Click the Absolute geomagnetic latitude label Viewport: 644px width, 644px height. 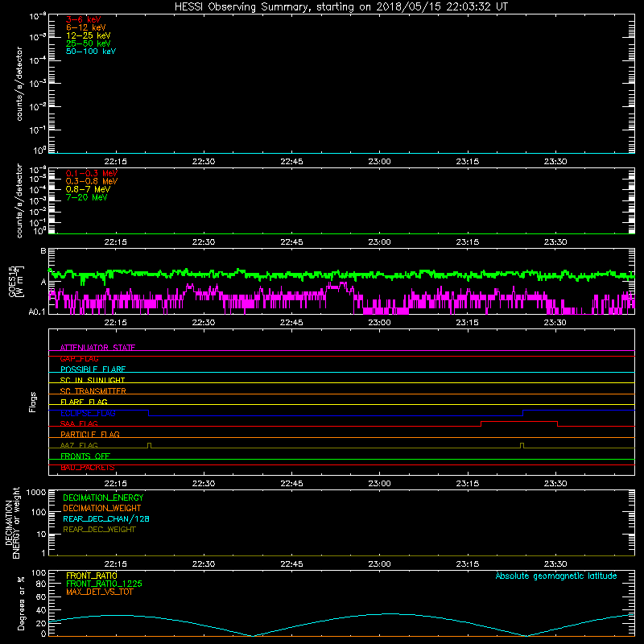click(556, 576)
